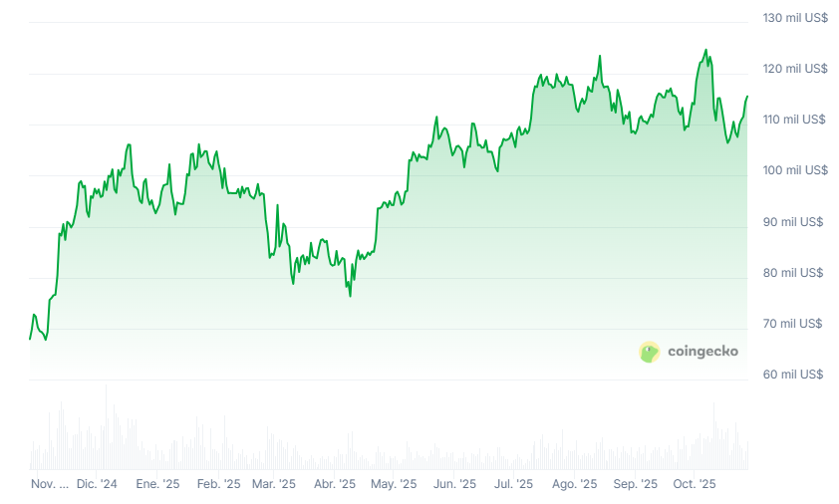This screenshot has width=839, height=504.
Task: Click the CoinGecko gecko logo icon
Action: coord(650,352)
